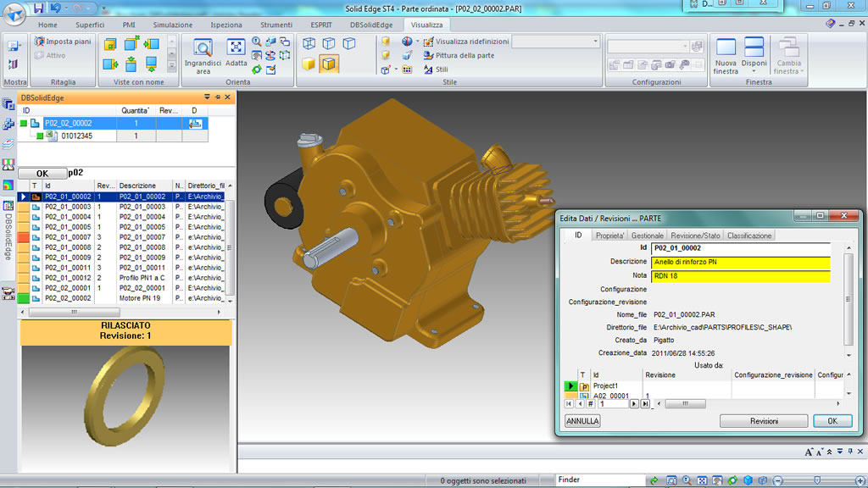
Task: Switch to the Superfici tab
Action: [90, 25]
